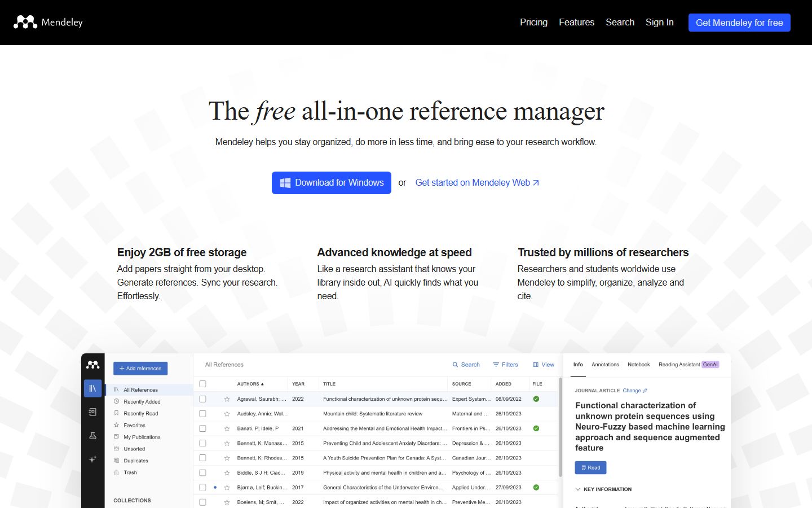
Task: Click the Download for Windows button
Action: (x=332, y=183)
